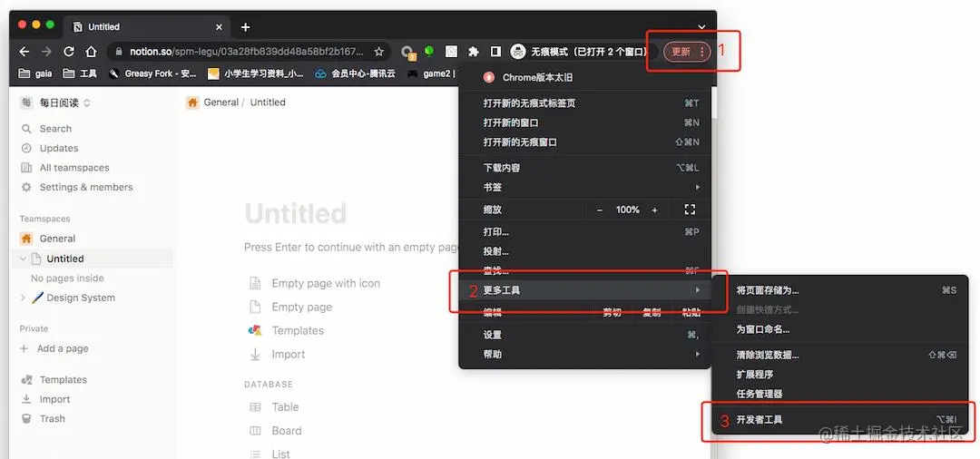Choose Templates option in page body
This screenshot has height=459, width=980.
click(286, 330)
